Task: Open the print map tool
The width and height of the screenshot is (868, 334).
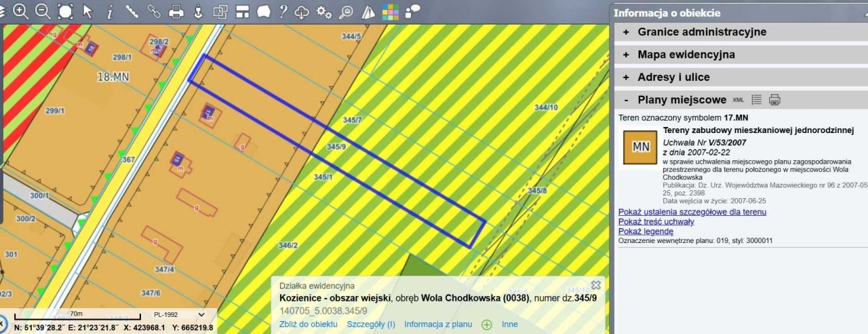Action: (x=176, y=11)
